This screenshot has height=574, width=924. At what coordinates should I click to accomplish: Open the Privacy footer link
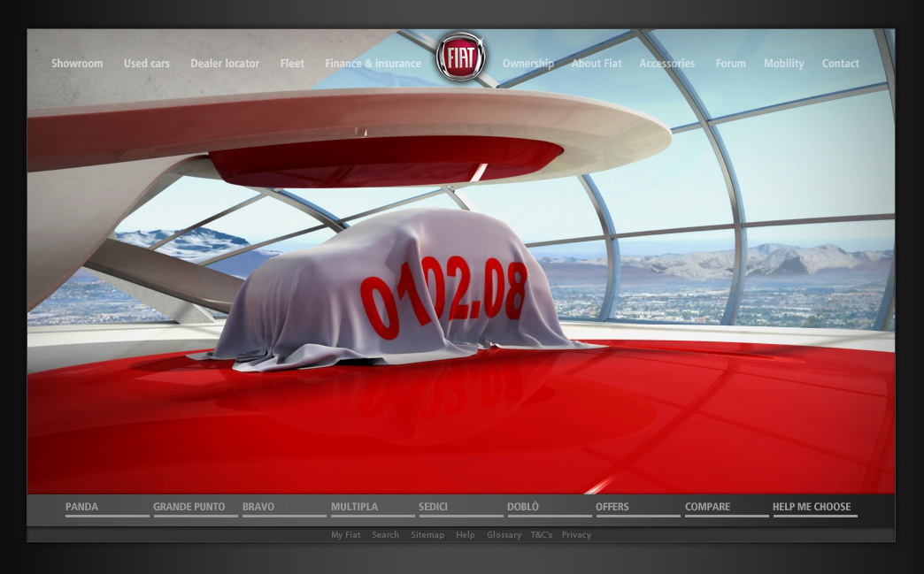pyautogui.click(x=576, y=535)
